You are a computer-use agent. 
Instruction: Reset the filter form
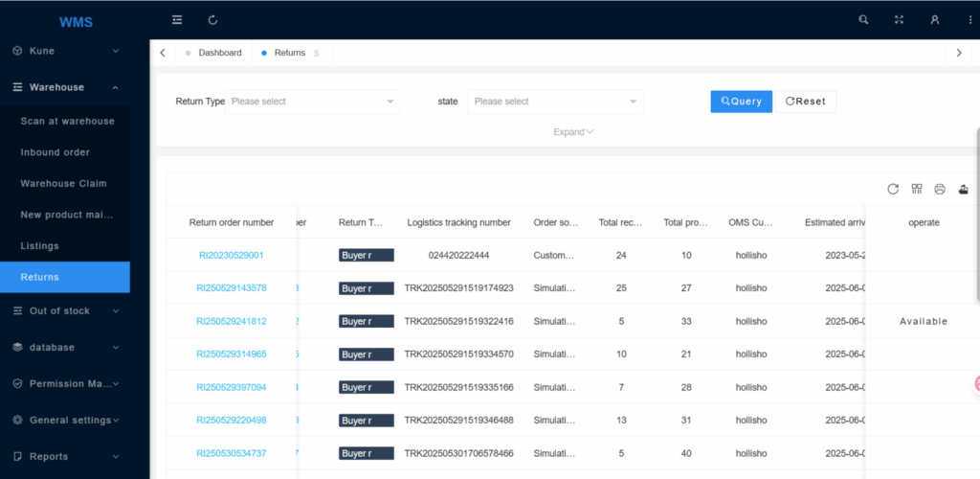(x=805, y=102)
